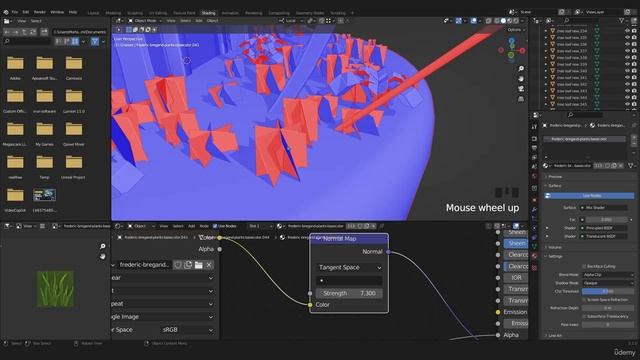Open the Object Data green triangle properties tab
Image resolution: width=640 pixels, height=360 pixels.
(x=534, y=247)
